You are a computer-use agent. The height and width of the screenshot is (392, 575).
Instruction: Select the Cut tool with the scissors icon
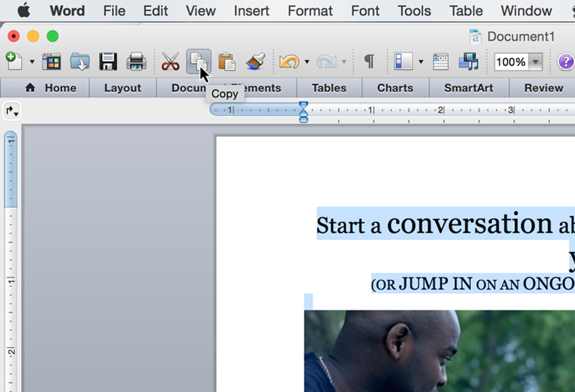coord(171,62)
